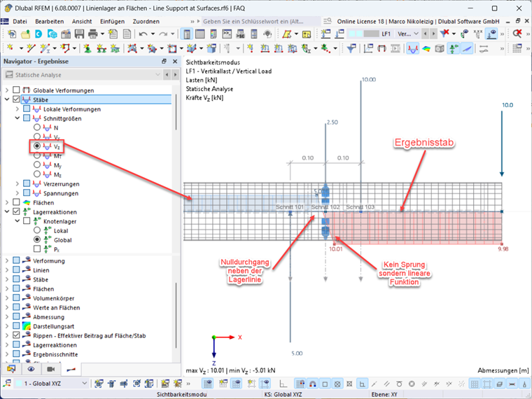532x399 pixels.
Task: Expand the Verzerrungen node
Action: pos(17,183)
